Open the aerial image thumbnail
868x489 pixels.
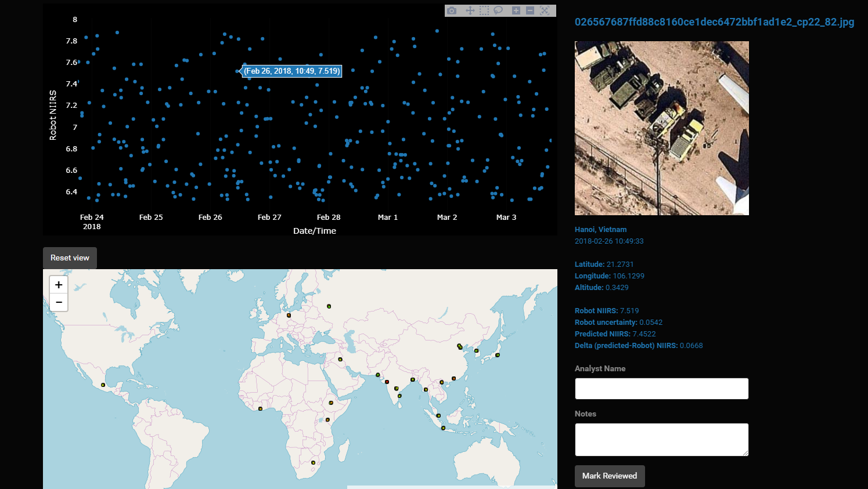pos(662,128)
